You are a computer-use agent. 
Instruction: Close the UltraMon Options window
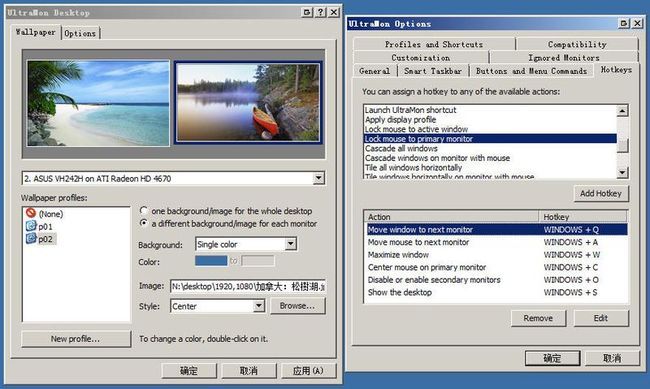pyautogui.click(x=638, y=23)
